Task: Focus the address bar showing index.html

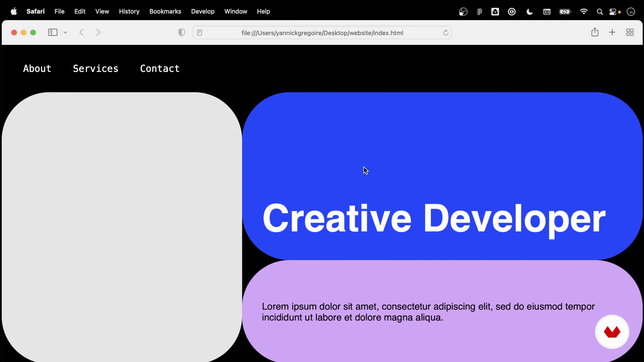Action: pos(322,33)
